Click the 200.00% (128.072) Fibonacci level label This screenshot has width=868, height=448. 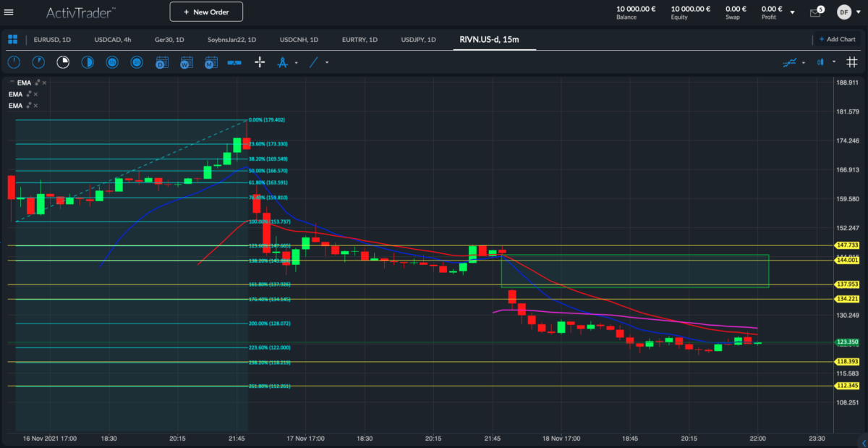(x=269, y=324)
